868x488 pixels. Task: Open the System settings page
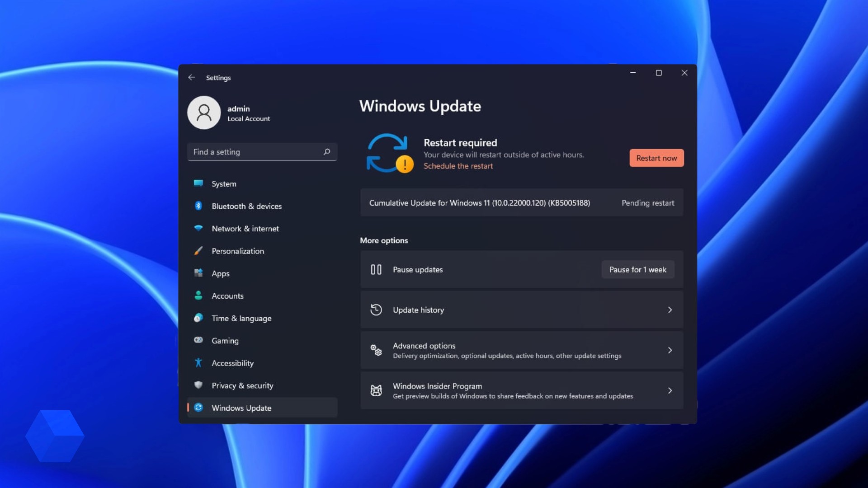(x=262, y=183)
